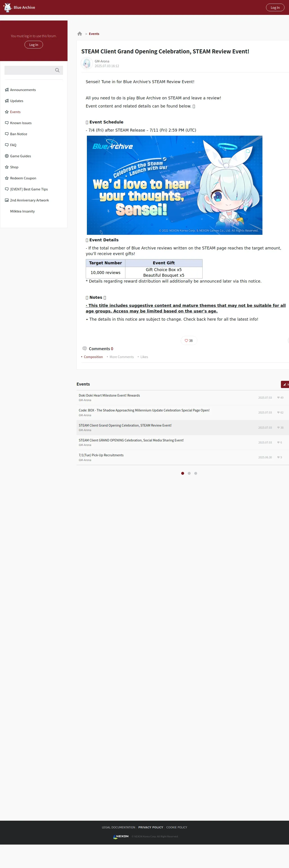Open the Steam launch banner image

click(174, 185)
